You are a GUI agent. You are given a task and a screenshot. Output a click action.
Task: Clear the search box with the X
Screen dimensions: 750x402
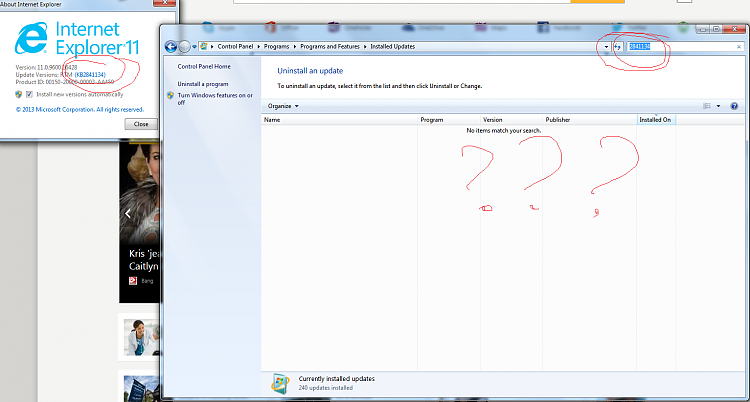[739, 47]
